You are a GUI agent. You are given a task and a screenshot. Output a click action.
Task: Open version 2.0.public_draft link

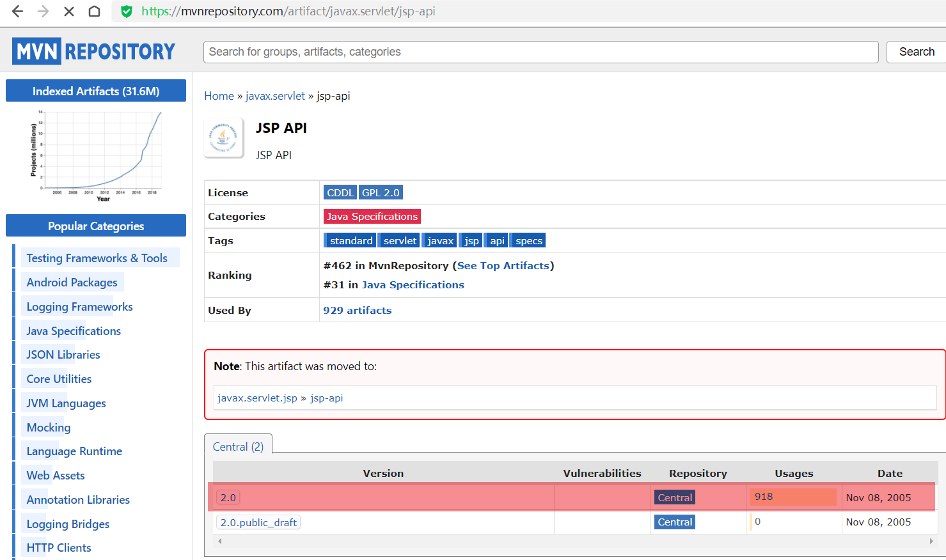click(x=258, y=522)
